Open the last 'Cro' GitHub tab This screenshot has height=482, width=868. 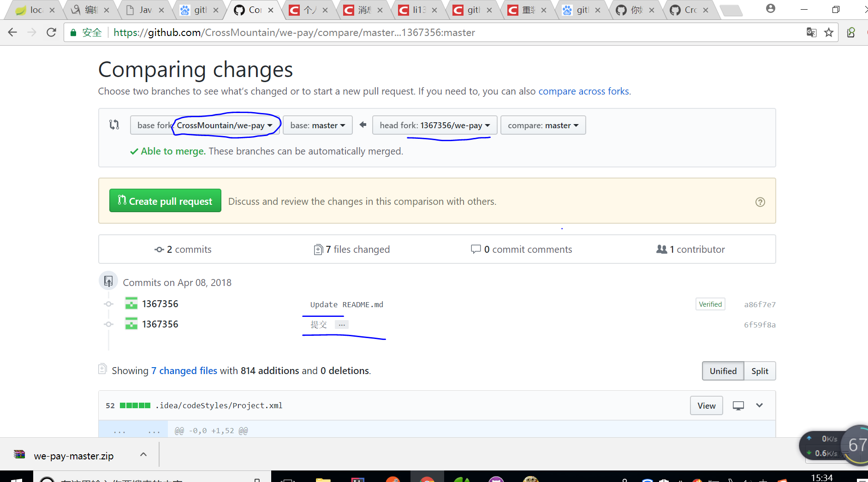tap(690, 10)
